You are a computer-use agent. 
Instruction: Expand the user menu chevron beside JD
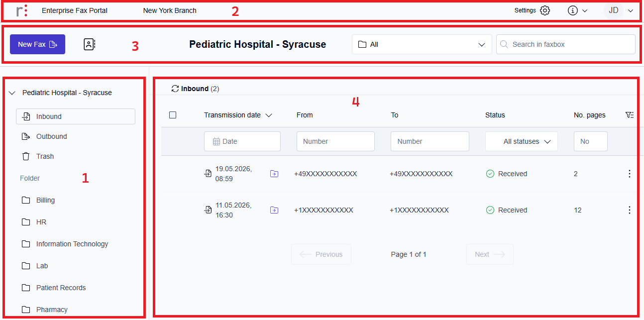[x=631, y=10]
